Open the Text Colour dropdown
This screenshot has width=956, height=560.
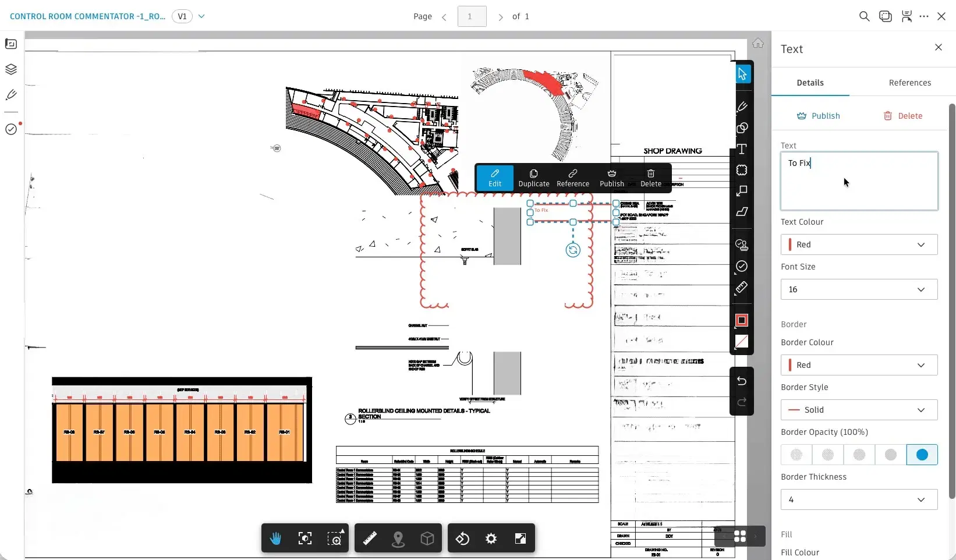pos(859,244)
